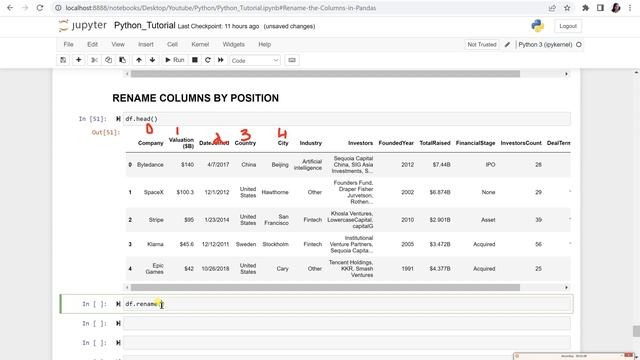Open the Chrome profile avatar
The width and height of the screenshot is (640, 360).
616,8
